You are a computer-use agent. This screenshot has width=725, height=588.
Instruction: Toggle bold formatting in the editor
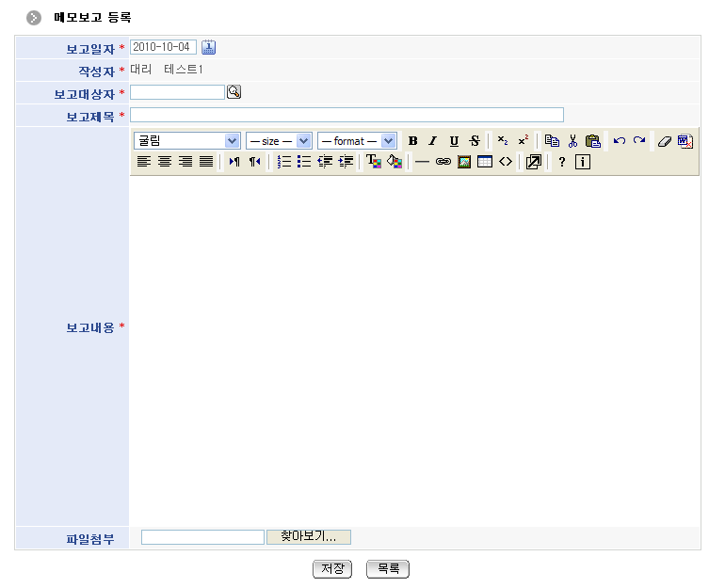412,141
